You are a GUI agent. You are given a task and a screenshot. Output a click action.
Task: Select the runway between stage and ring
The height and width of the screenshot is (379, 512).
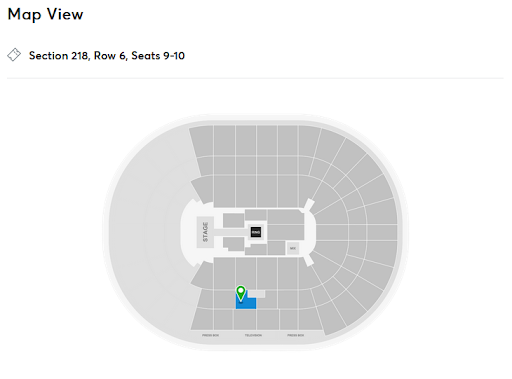(232, 232)
